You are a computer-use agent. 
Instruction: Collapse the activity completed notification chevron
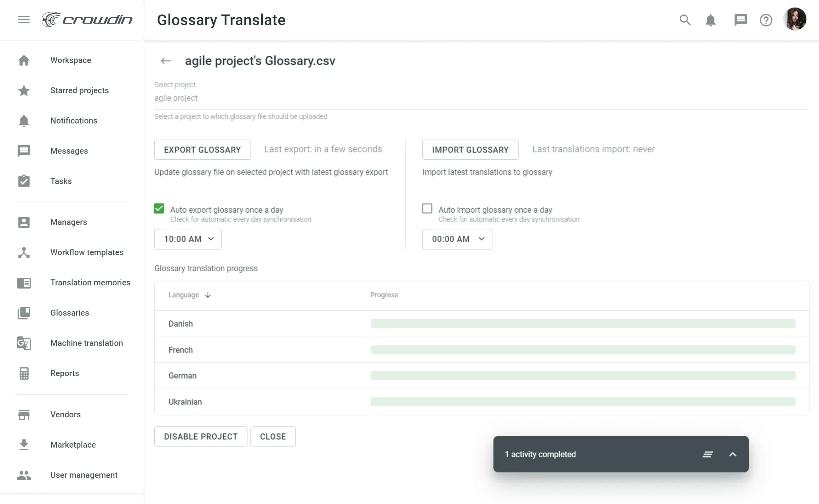click(733, 454)
